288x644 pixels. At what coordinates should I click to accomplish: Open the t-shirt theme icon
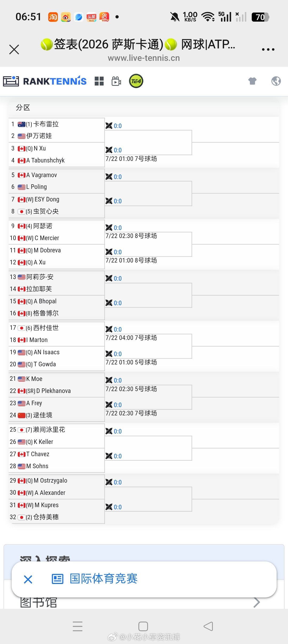pos(252,81)
